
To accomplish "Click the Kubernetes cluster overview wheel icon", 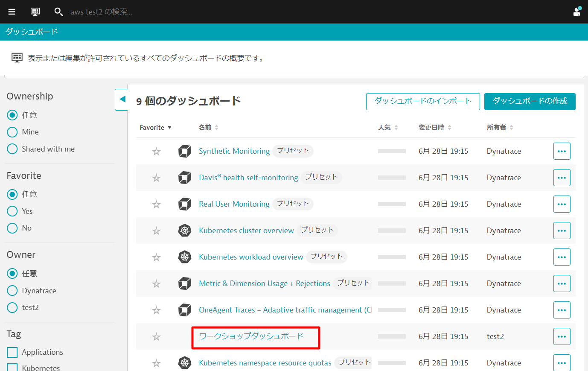I will (x=184, y=231).
